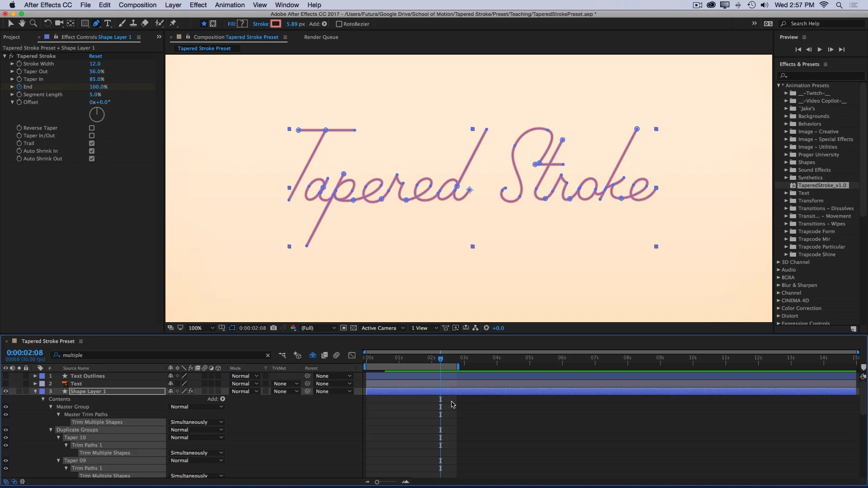868x488 pixels.
Task: Select the Horizontal Type tool
Action: click(x=108, y=23)
